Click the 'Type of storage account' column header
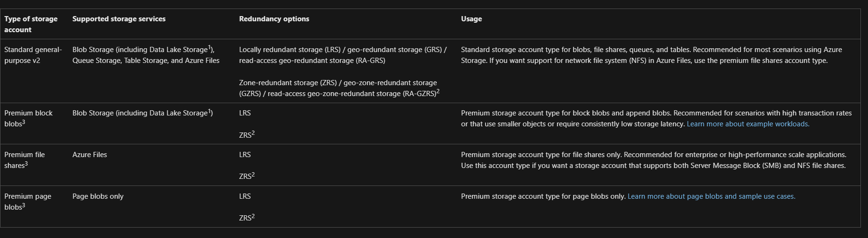 coord(31,24)
